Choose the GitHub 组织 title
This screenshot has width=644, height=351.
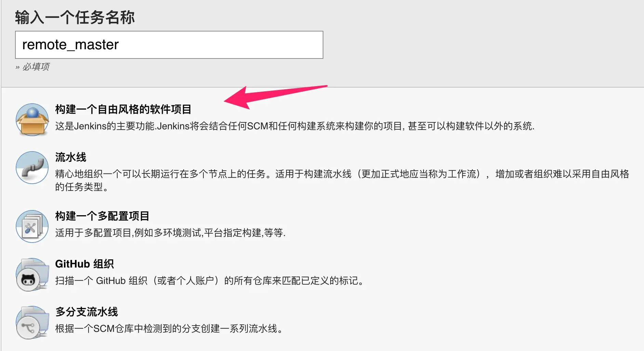tap(84, 264)
